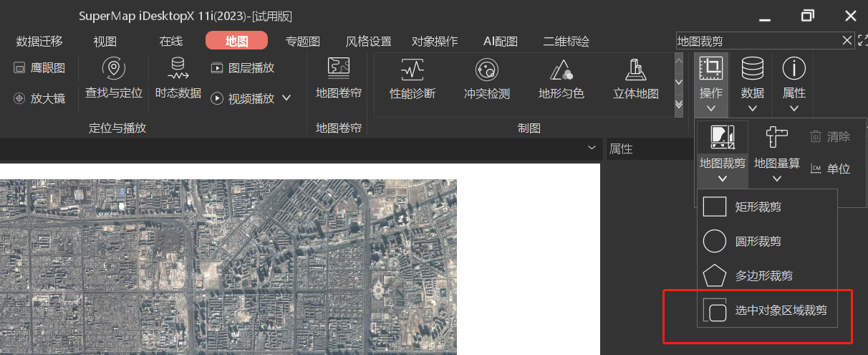Screen dimensions: 868x355
Task: Choose 圆形裁剪 circle clip
Action: (x=767, y=241)
